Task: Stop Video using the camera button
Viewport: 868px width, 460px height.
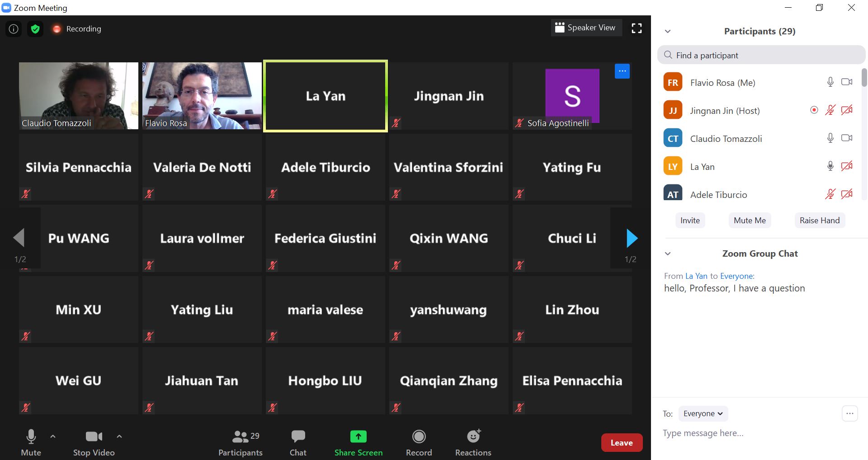Action: [94, 442]
